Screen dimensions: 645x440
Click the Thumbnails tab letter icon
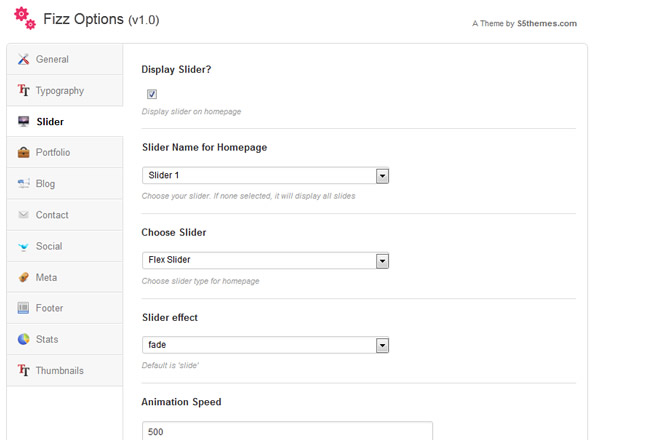tap(23, 370)
